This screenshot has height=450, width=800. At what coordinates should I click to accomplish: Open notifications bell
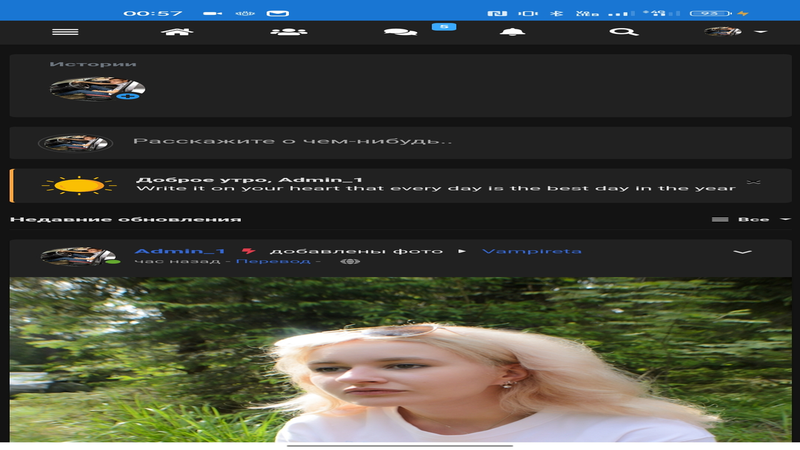pyautogui.click(x=512, y=32)
